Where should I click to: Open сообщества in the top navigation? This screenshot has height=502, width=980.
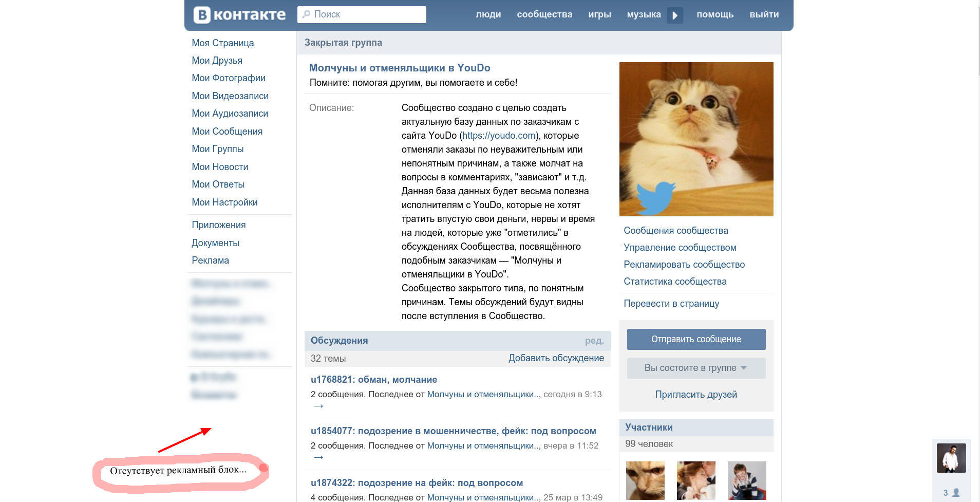click(544, 14)
